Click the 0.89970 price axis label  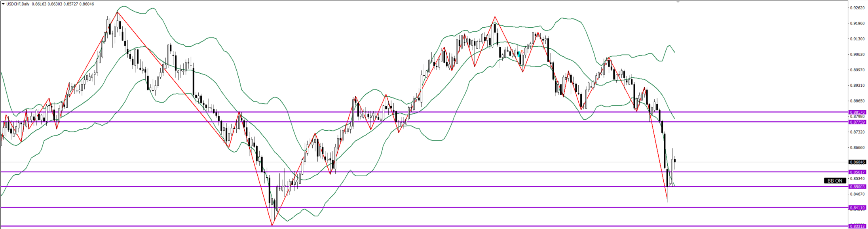pos(857,70)
